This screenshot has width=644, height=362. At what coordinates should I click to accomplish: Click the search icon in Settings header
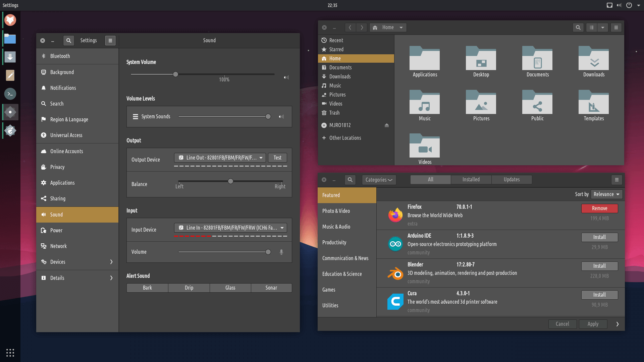[68, 41]
